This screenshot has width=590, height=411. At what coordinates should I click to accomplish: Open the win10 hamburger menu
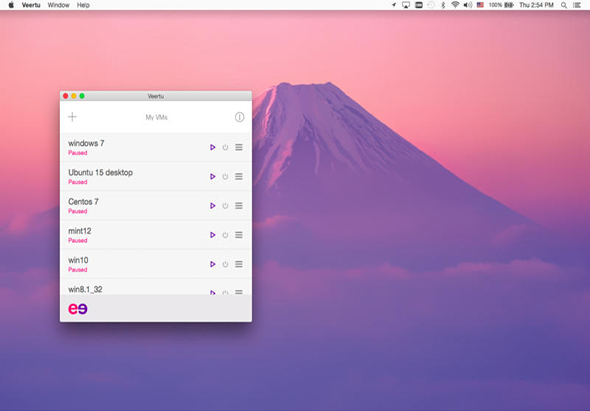tap(239, 264)
